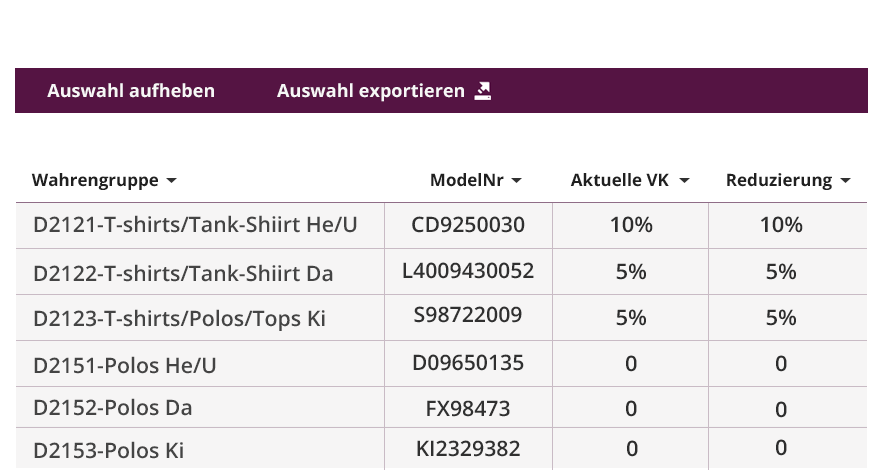Select the D2151-Polos He/U row
The height and width of the screenshot is (470, 880).
coord(125,365)
